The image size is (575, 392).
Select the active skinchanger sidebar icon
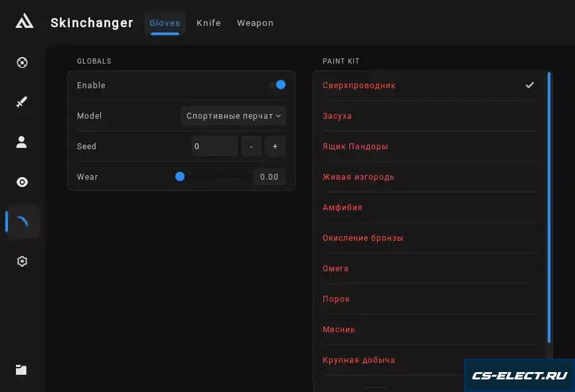coord(23,222)
